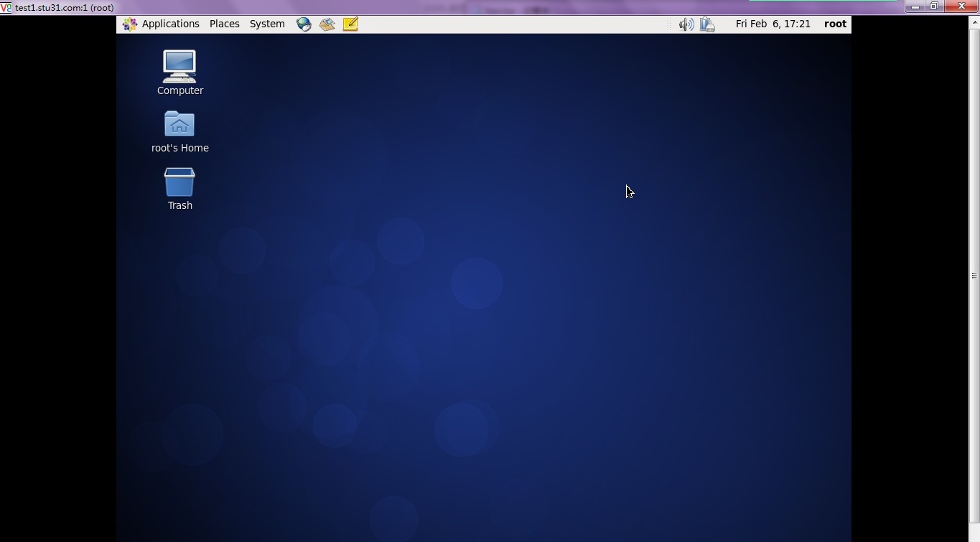The width and height of the screenshot is (980, 542).
Task: Click the Fri Feb 6 clock
Action: (773, 24)
